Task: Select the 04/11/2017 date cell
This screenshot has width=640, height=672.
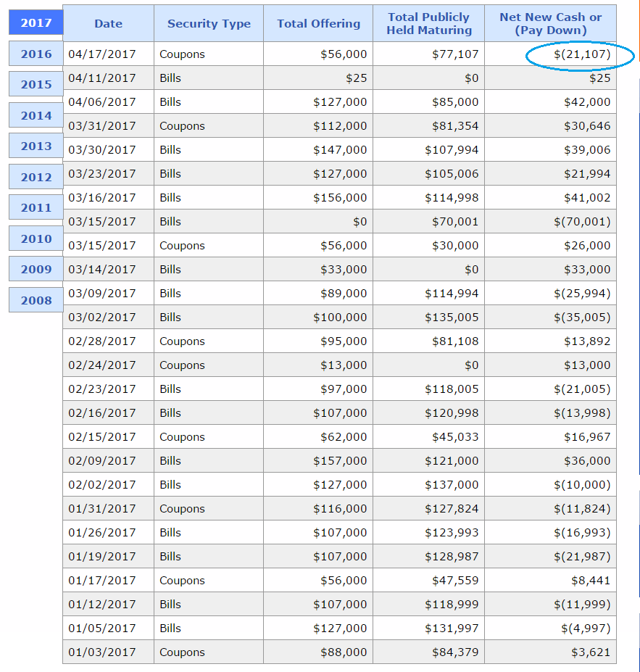Action: click(x=109, y=78)
